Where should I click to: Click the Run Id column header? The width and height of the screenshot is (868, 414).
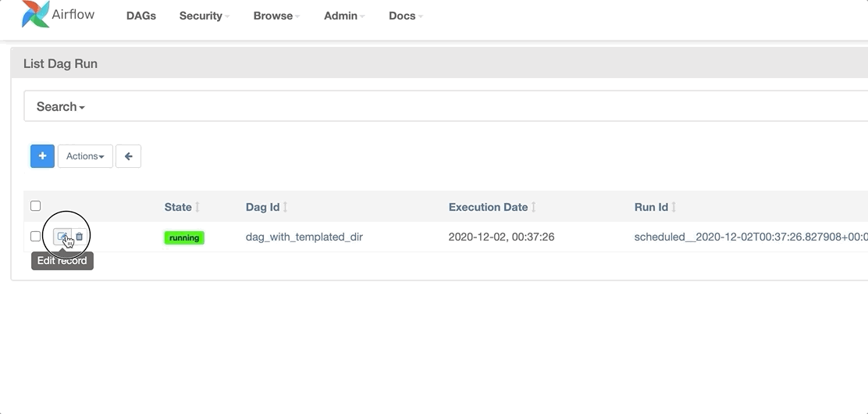(652, 207)
